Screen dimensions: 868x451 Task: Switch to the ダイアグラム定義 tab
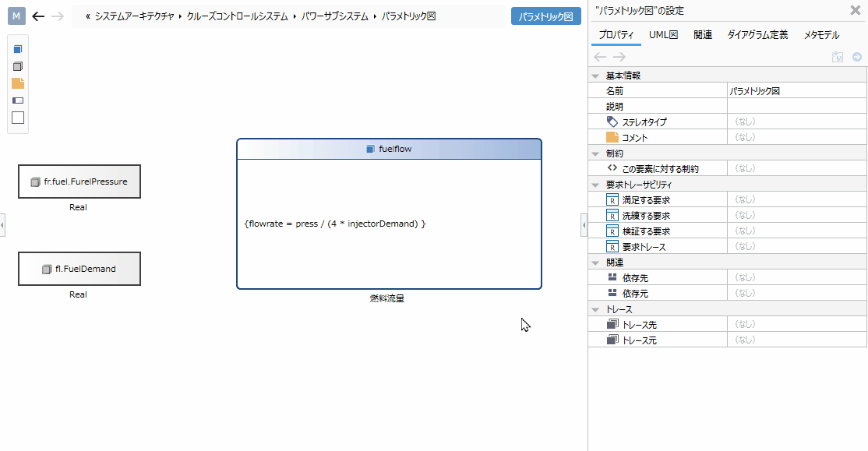(x=757, y=35)
